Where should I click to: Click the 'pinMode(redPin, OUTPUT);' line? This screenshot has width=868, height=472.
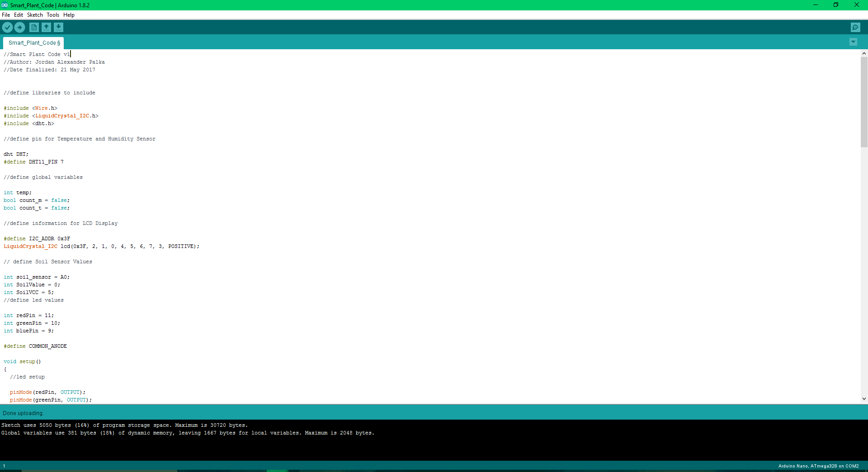47,392
